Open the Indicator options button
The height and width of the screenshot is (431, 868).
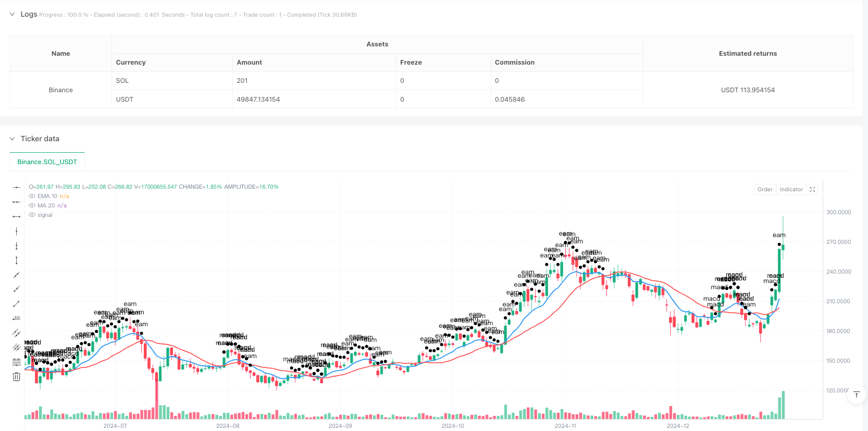pyautogui.click(x=791, y=189)
